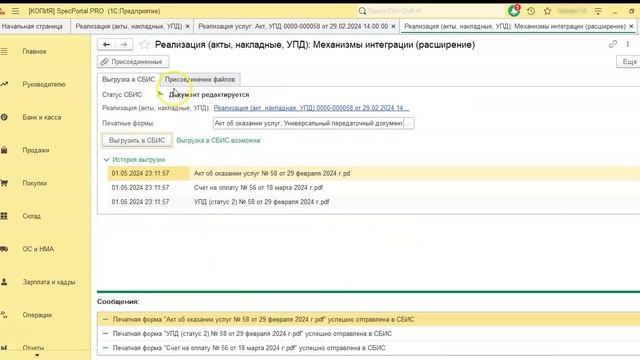This screenshot has height=360, width=640.
Task: Switch to Механизмы интеграции (расширение) tab
Action: [x=515, y=26]
